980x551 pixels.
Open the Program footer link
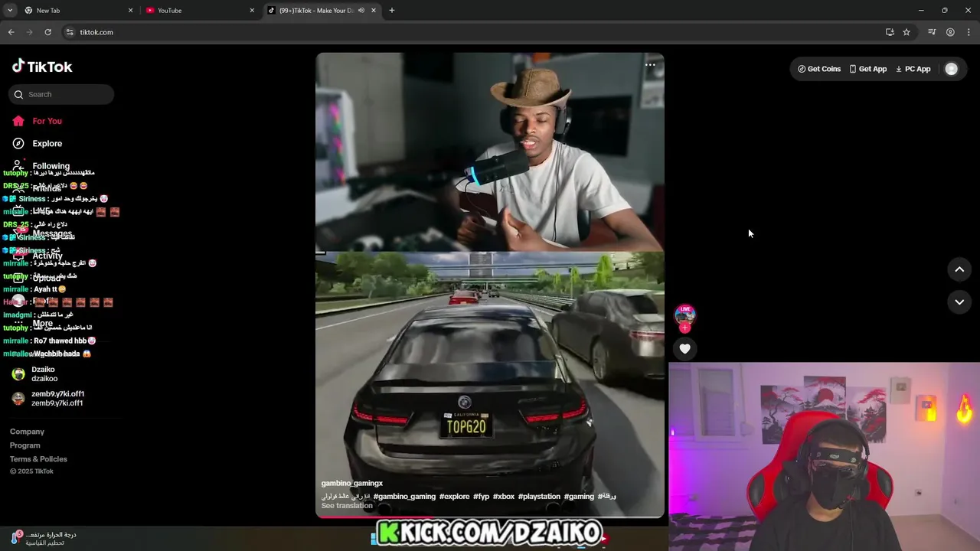coord(25,445)
